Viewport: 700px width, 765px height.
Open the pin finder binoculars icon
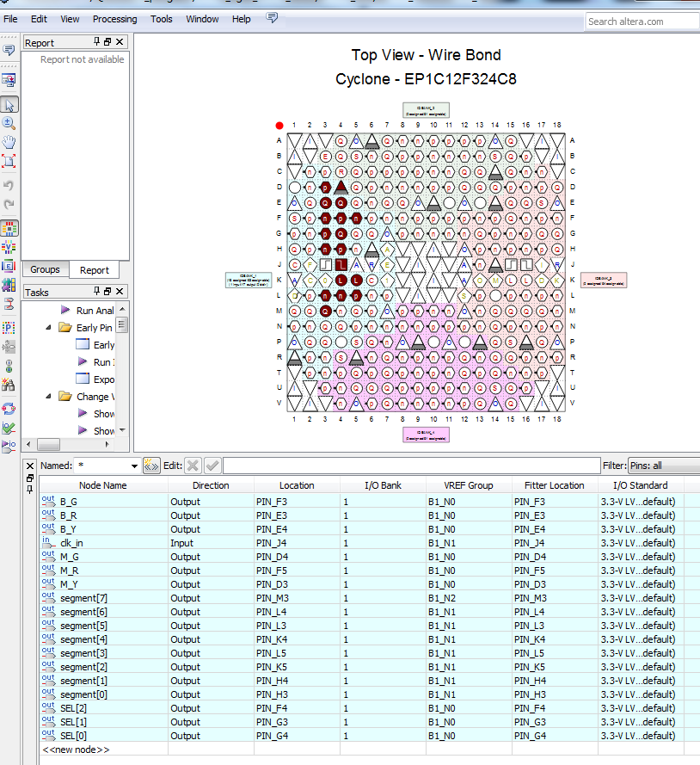click(x=9, y=385)
